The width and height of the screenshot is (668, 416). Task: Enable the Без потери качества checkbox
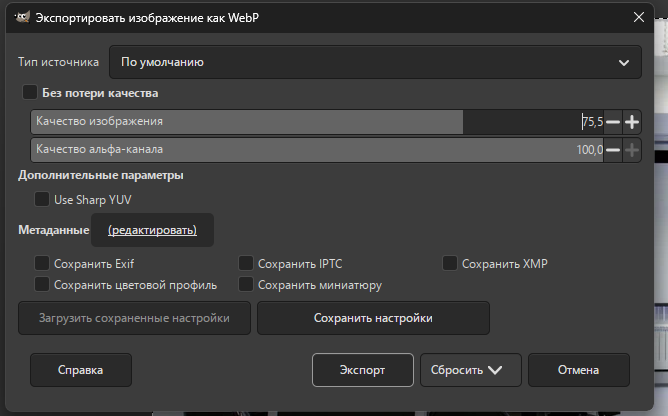[30, 92]
